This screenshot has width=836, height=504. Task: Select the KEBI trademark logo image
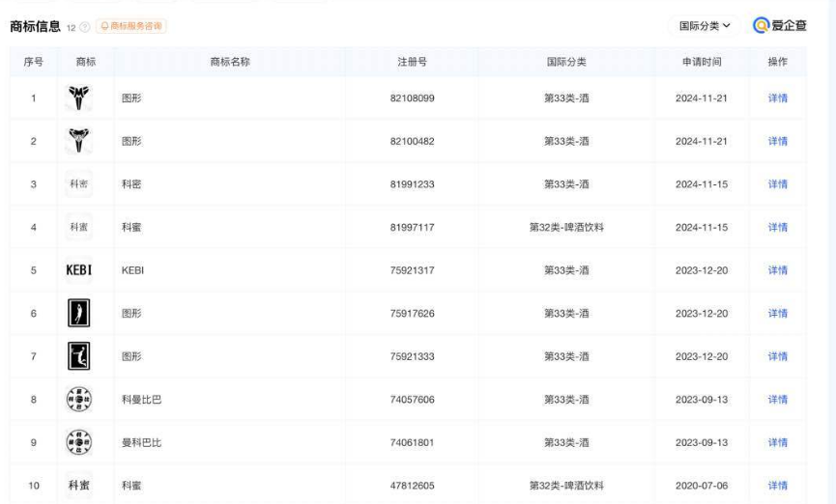(x=79, y=270)
